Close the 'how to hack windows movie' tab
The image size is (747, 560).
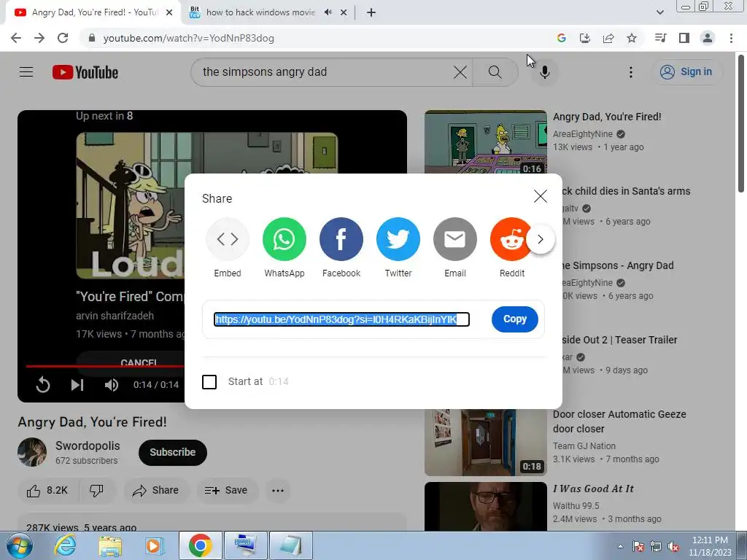click(x=344, y=12)
